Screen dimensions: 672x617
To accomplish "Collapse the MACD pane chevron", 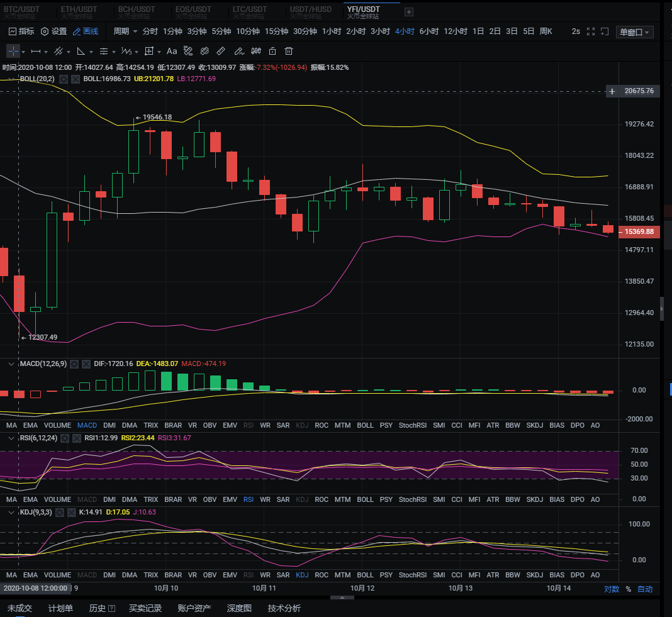I will [x=11, y=364].
